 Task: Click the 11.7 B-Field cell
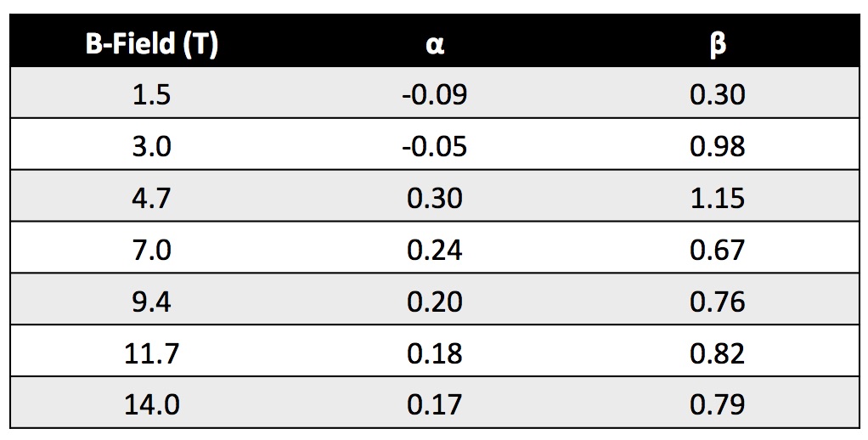152,353
